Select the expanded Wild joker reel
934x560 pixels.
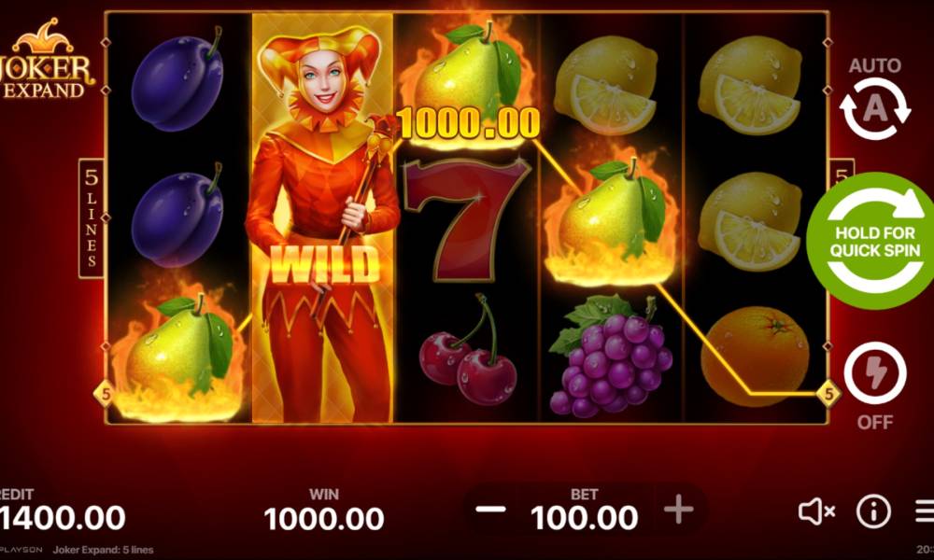point(322,217)
